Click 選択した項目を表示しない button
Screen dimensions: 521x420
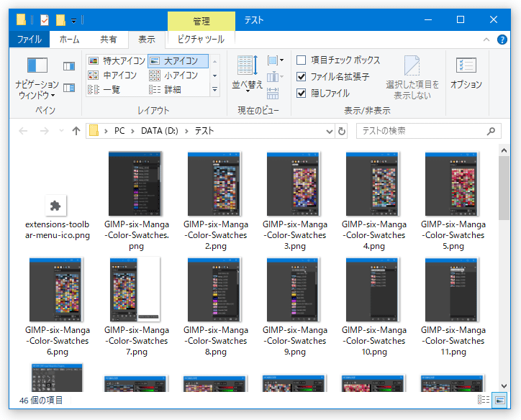click(412, 78)
